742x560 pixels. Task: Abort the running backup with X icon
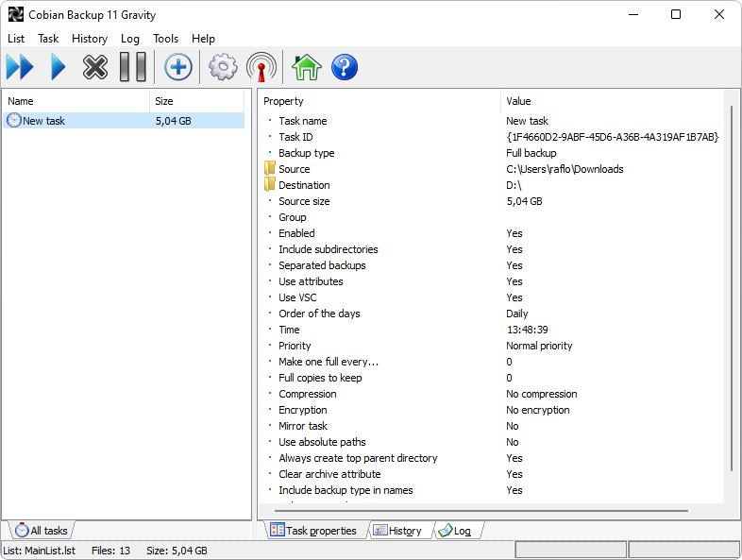(x=95, y=67)
